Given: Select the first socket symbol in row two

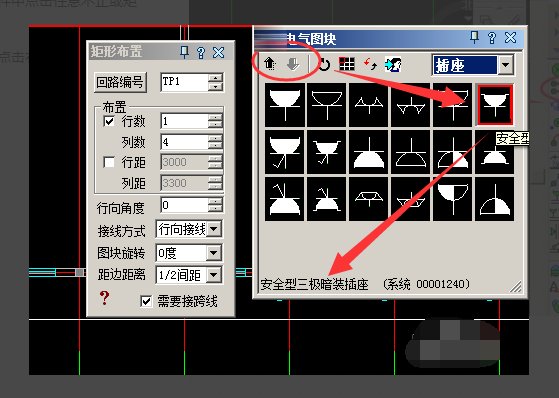Looking at the screenshot, I should (285, 152).
